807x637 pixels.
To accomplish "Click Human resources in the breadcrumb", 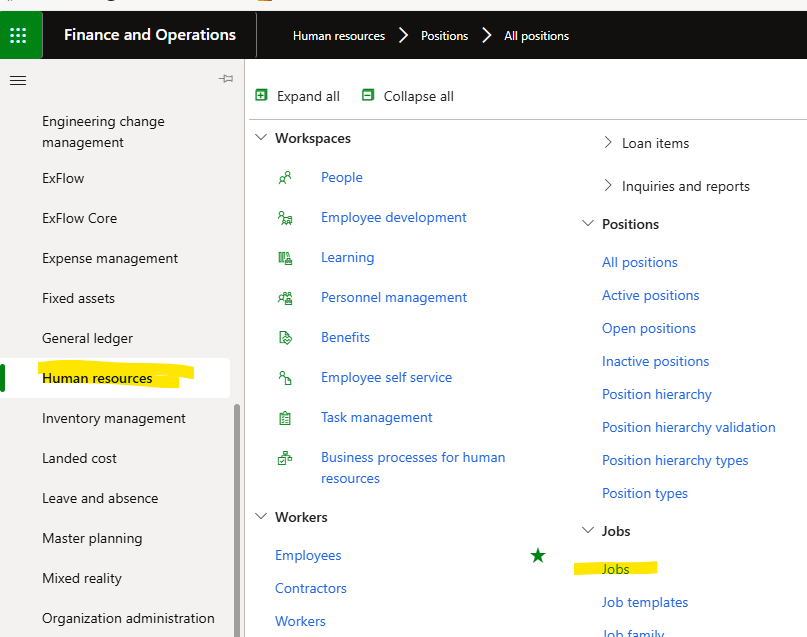I will [339, 36].
